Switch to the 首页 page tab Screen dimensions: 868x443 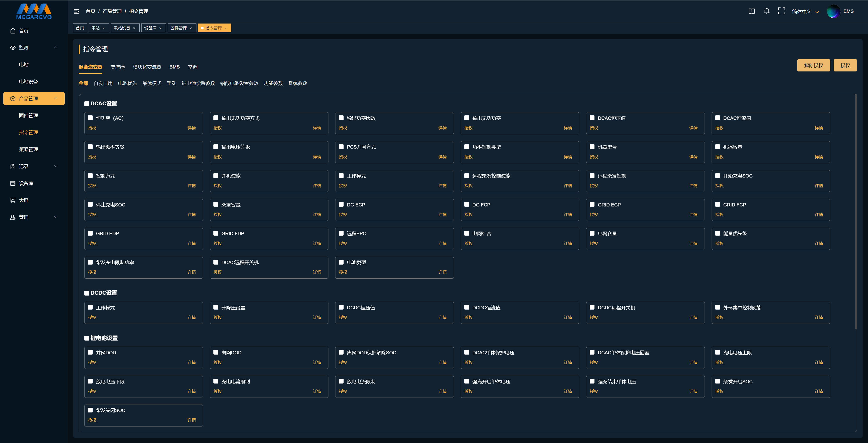pyautogui.click(x=80, y=28)
